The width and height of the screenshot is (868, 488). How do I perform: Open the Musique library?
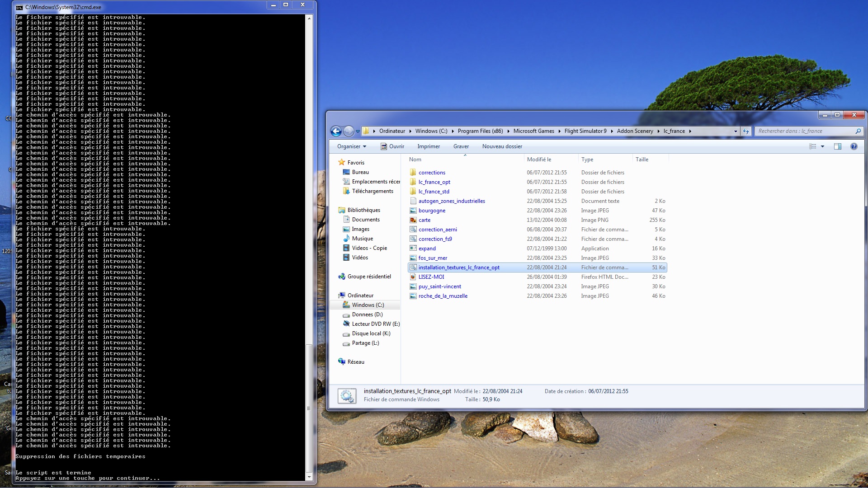(363, 239)
